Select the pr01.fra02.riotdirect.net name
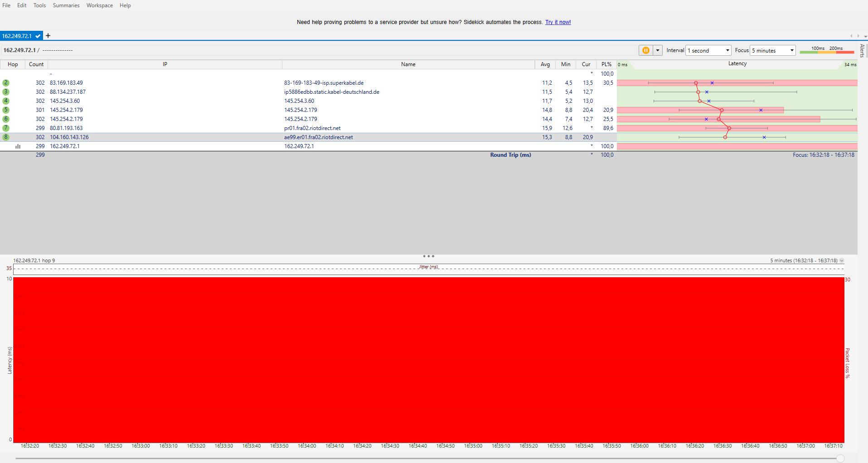The width and height of the screenshot is (868, 463). 312,128
